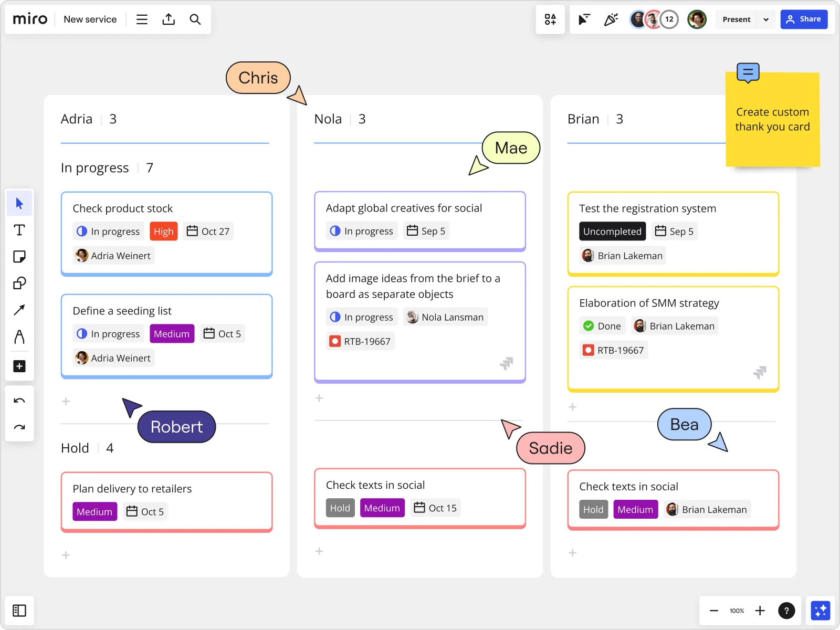This screenshot has height=630, width=840.
Task: Open help with the question mark button
Action: click(787, 611)
